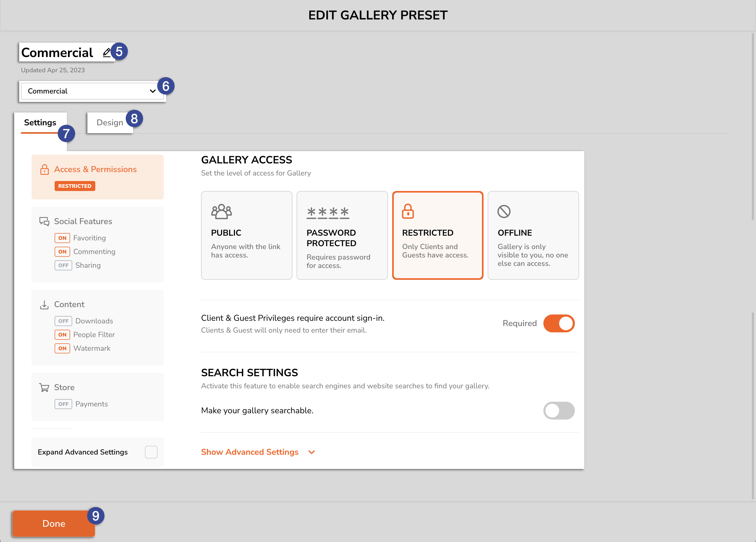
Task: Select the Public access people icon
Action: click(221, 211)
